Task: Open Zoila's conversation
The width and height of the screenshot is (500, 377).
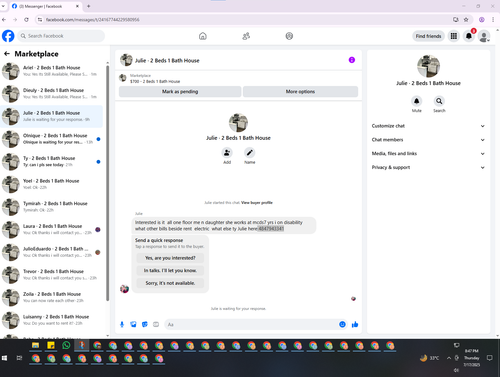Action: tap(52, 298)
